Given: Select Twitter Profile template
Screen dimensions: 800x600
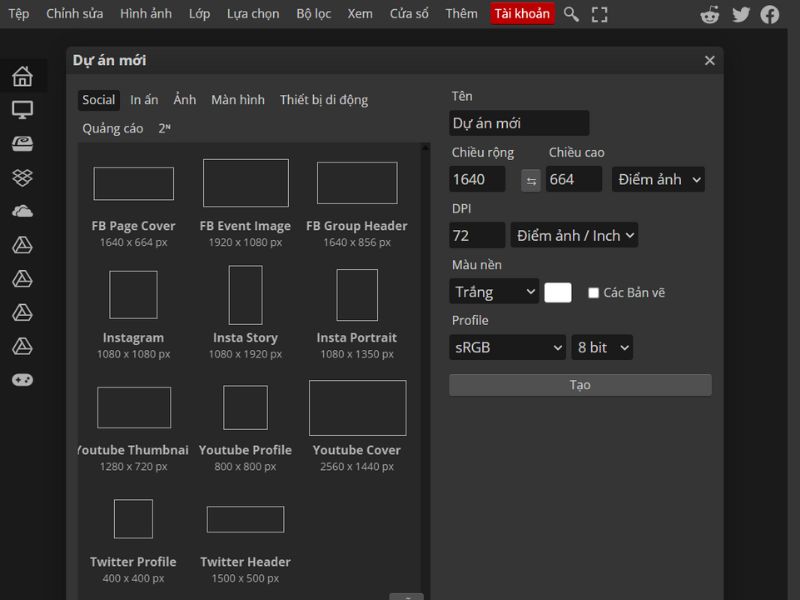Looking at the screenshot, I should pyautogui.click(x=134, y=541).
